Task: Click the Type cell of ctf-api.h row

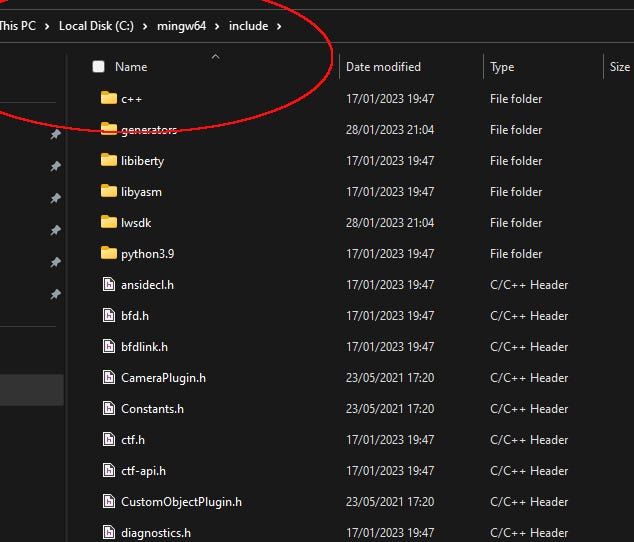Action: pos(529,471)
